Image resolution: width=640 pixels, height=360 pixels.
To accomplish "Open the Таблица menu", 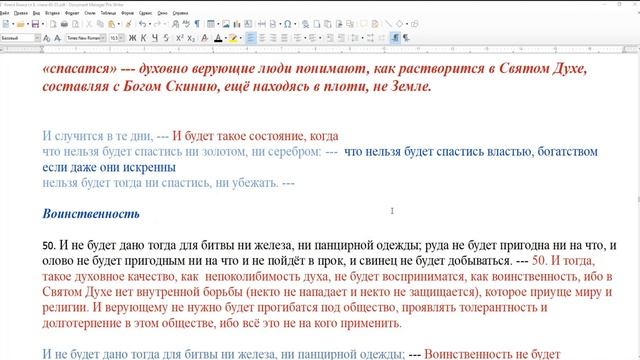I will click(108, 13).
